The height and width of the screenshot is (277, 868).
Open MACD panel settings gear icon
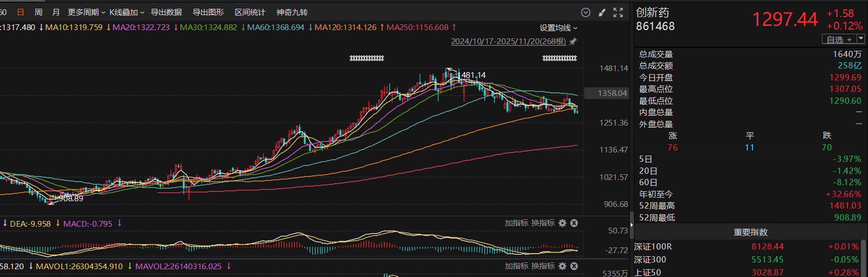(562, 223)
